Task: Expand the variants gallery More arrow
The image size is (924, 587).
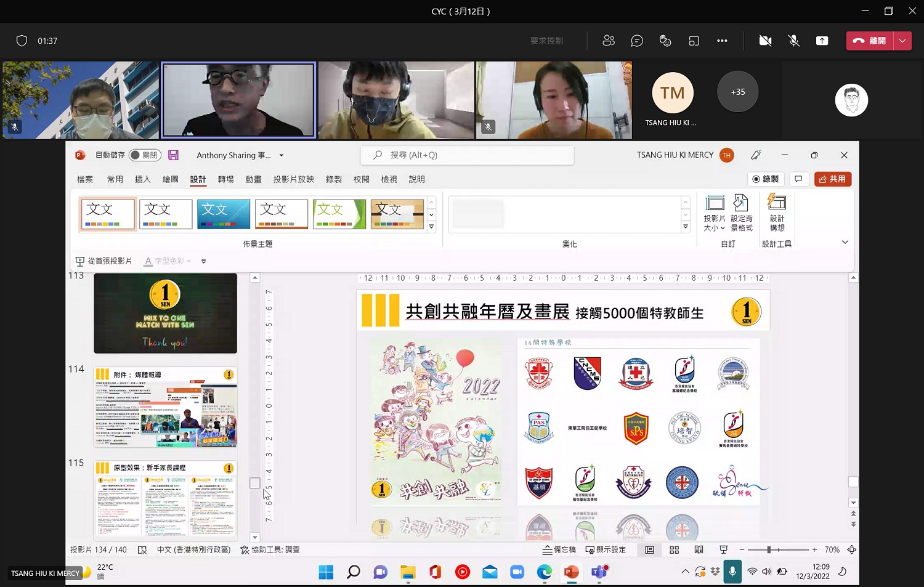Action: 686,227
